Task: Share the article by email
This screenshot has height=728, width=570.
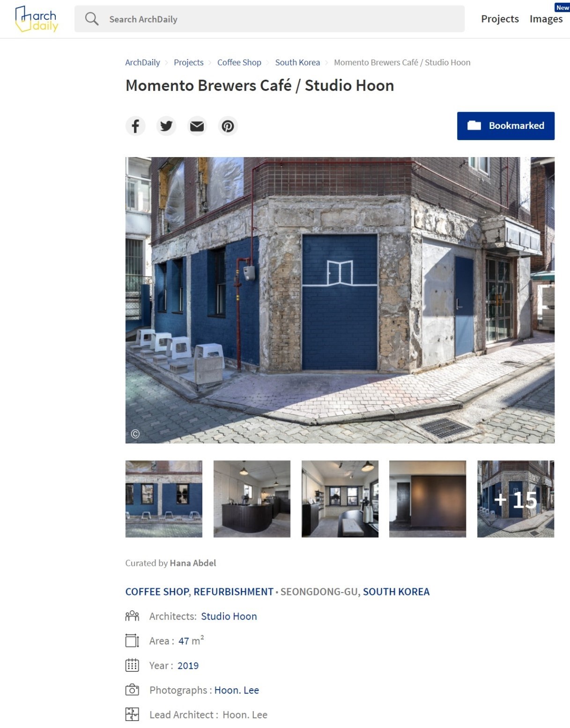Action: point(197,126)
